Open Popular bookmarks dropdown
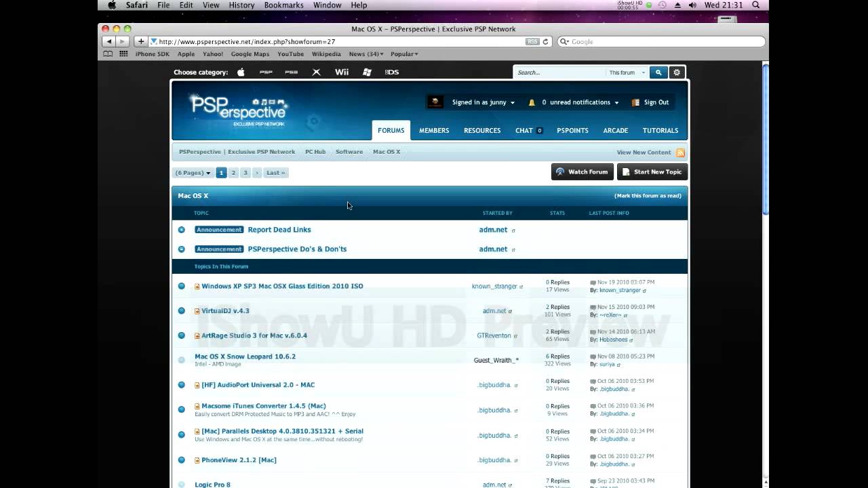This screenshot has height=488, width=868. [x=404, y=54]
